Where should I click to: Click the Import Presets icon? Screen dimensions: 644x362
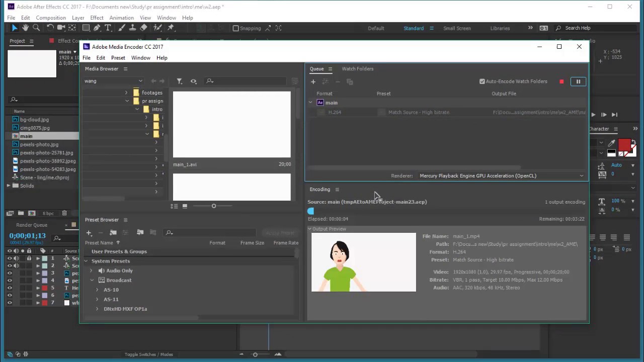click(140, 232)
